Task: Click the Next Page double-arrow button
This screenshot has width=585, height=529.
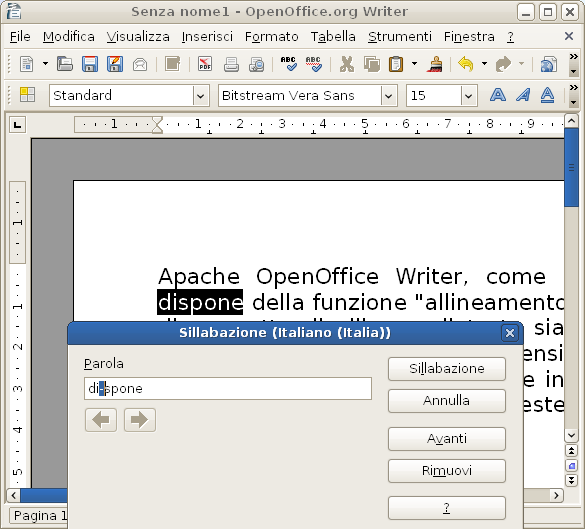Action: 571,480
